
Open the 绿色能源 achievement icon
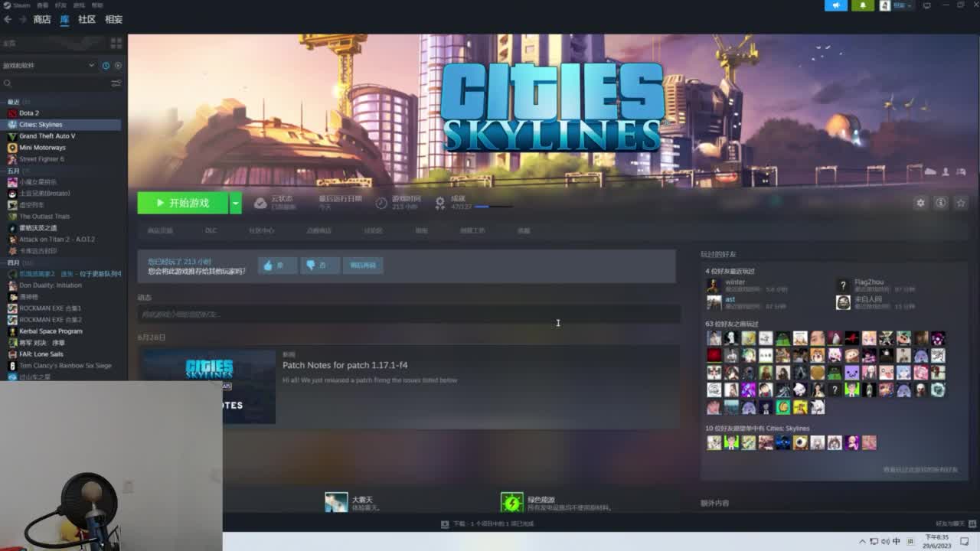[512, 502]
